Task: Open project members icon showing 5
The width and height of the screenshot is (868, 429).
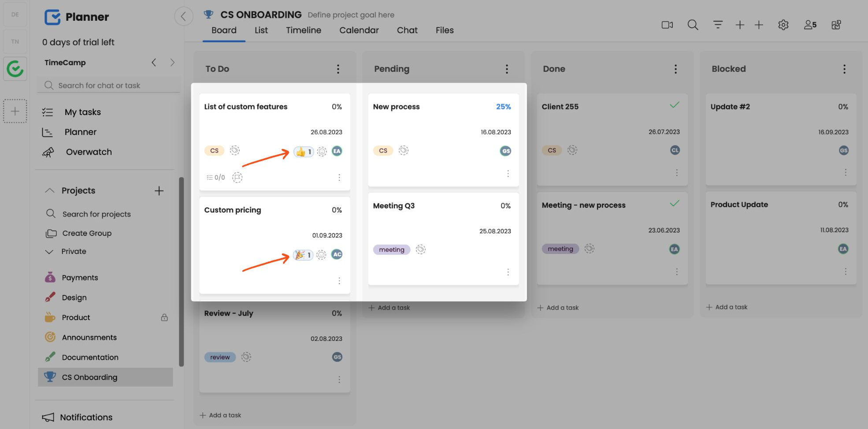Action: tap(810, 25)
